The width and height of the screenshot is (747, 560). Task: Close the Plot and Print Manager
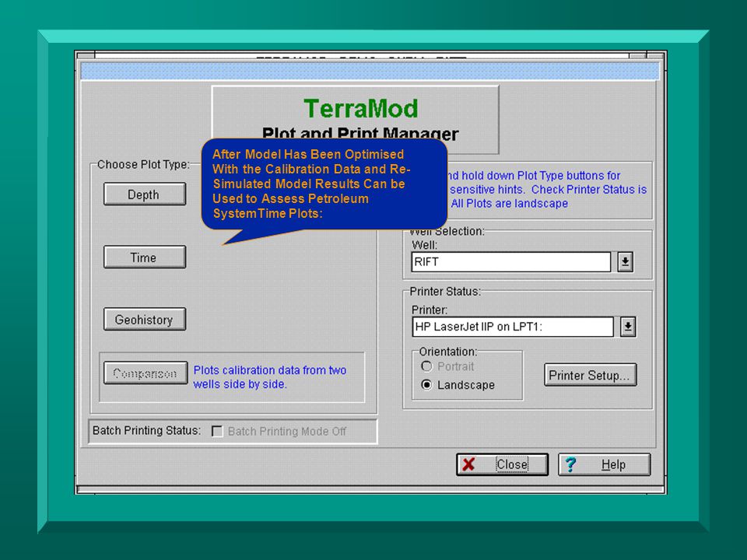pyautogui.click(x=502, y=464)
